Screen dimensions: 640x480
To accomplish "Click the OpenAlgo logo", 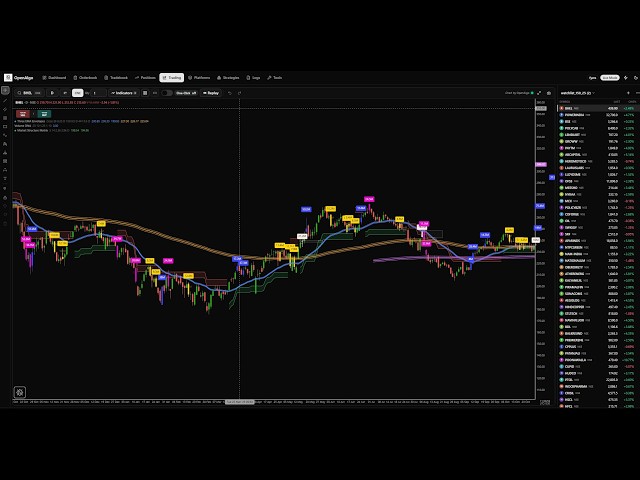I will tap(19, 78).
